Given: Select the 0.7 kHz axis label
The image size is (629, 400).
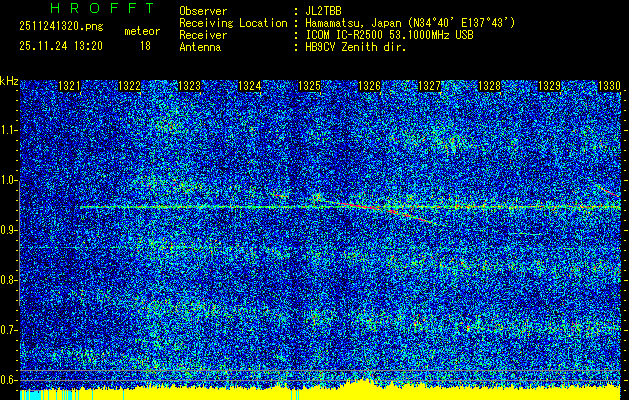Looking at the screenshot, I should tap(9, 329).
